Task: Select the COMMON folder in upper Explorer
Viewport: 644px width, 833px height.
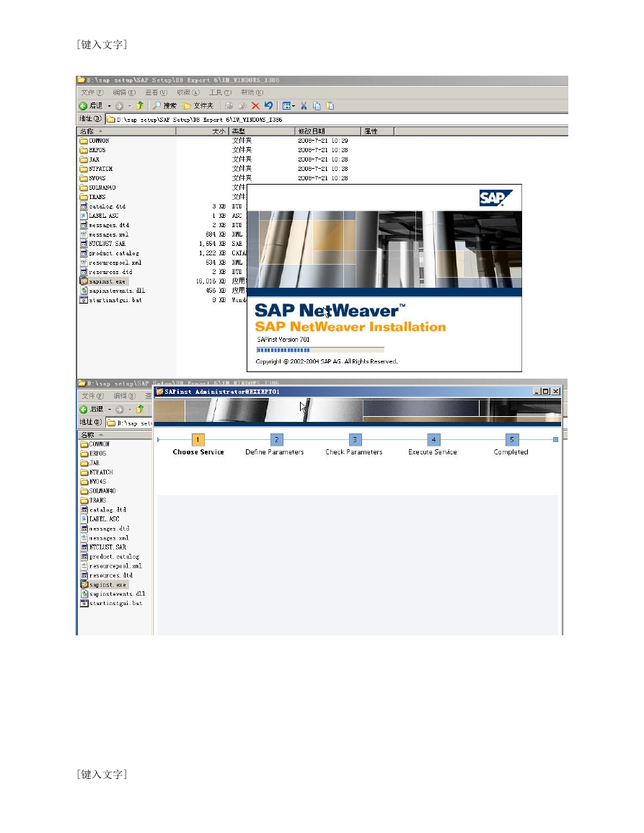Action: (94, 141)
